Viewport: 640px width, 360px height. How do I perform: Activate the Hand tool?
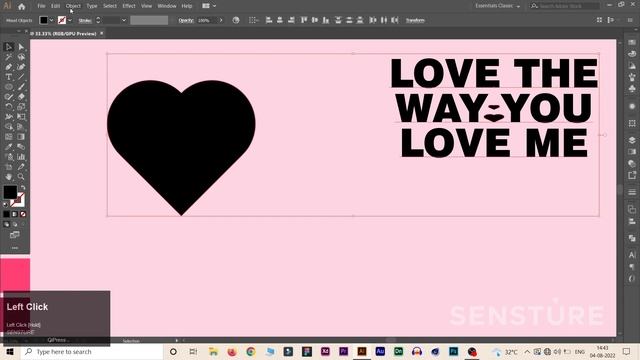(9, 177)
